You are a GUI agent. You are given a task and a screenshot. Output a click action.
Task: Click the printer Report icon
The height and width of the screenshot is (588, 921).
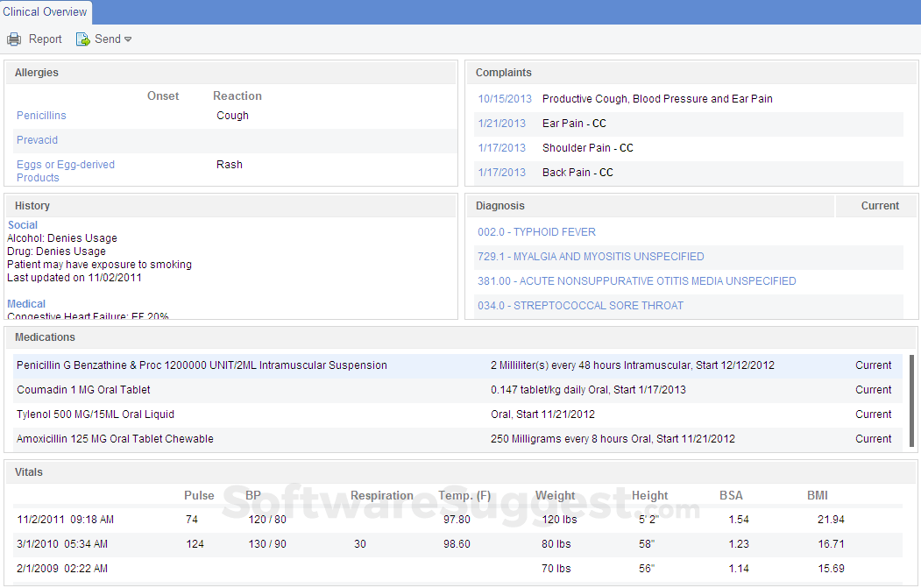click(x=14, y=39)
